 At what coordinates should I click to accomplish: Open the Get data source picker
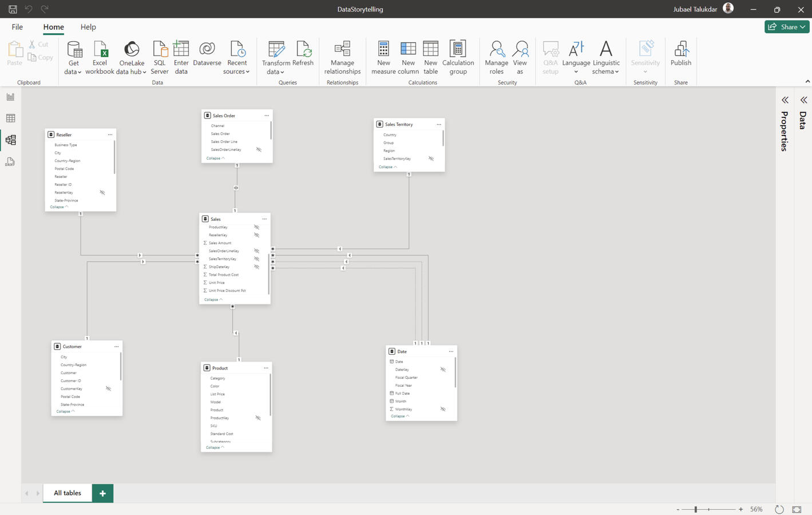(x=73, y=58)
